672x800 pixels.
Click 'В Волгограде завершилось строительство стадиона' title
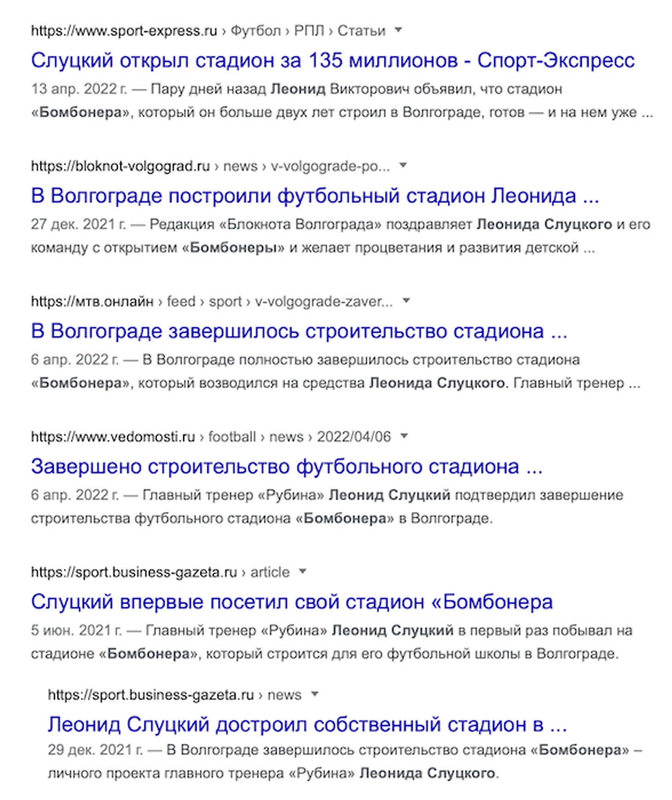pyautogui.click(x=299, y=331)
